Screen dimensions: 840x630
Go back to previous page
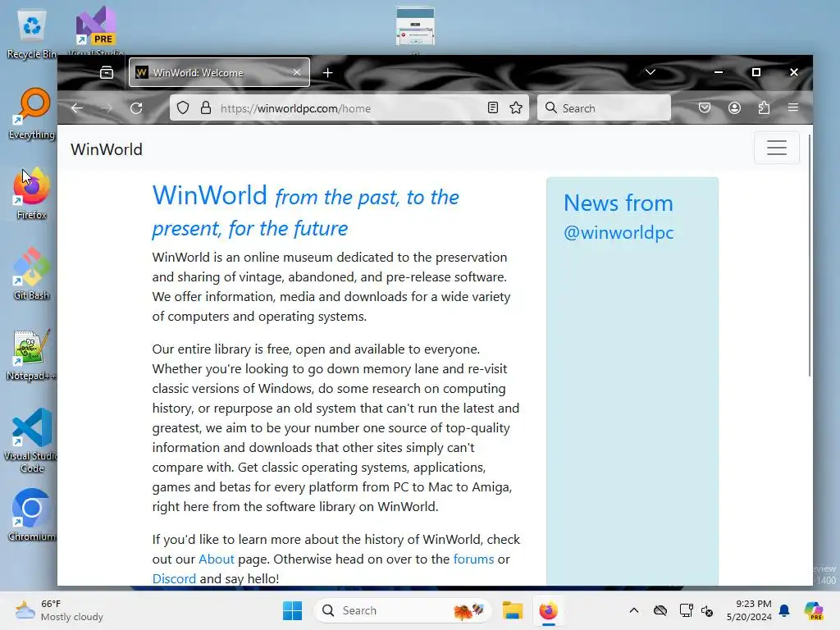tap(77, 108)
